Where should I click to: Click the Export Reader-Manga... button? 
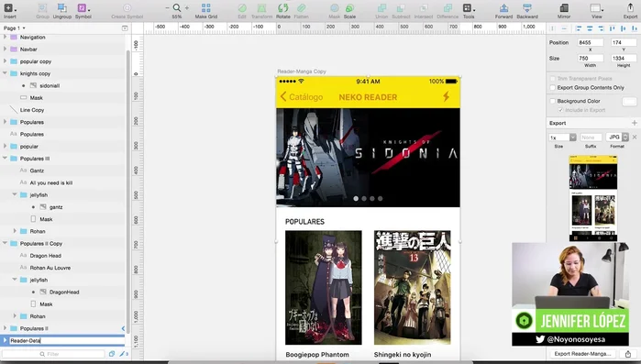(x=583, y=354)
